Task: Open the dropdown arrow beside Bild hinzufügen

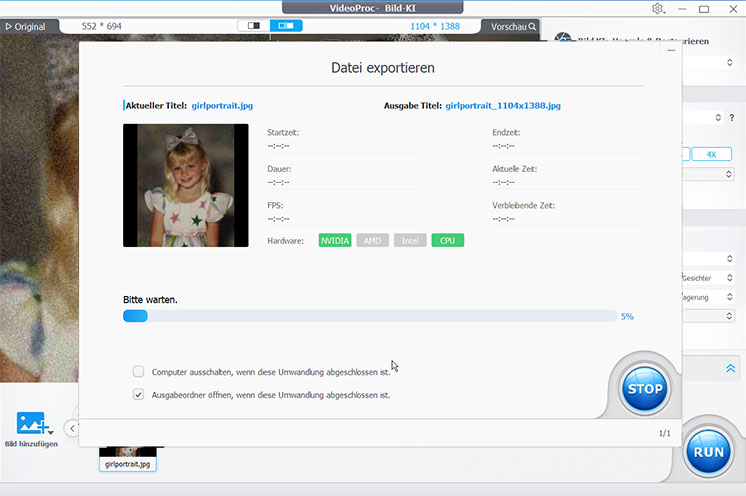Action: point(51,432)
